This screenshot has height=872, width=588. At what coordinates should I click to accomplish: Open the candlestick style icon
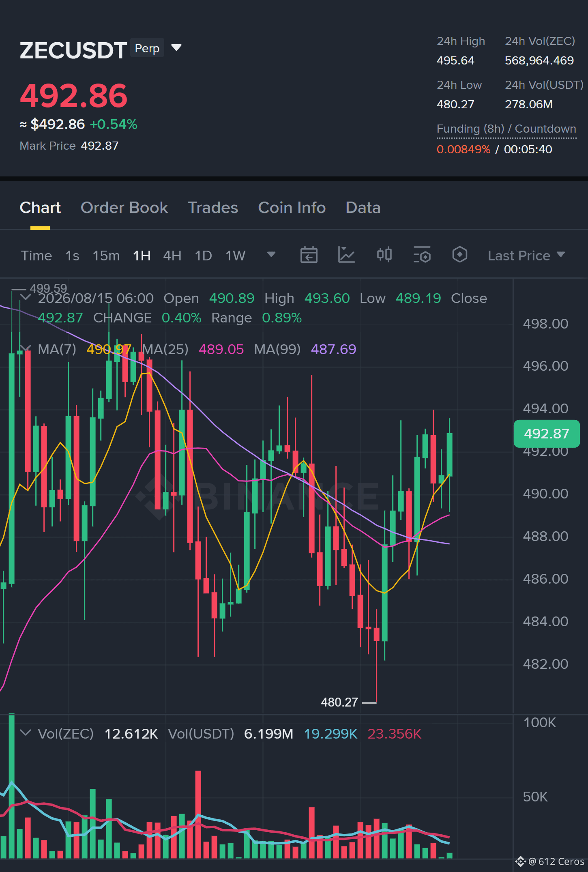click(384, 255)
